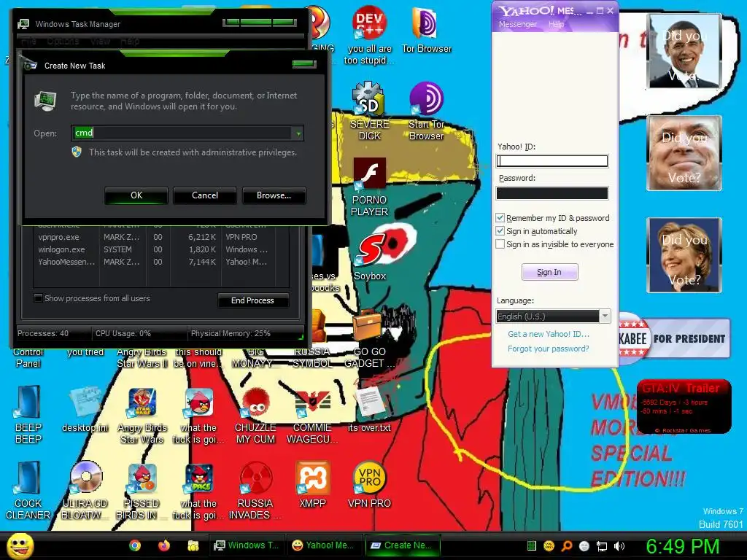
Task: Select the COCK CLEANER desktop icon
Action: coord(28,491)
